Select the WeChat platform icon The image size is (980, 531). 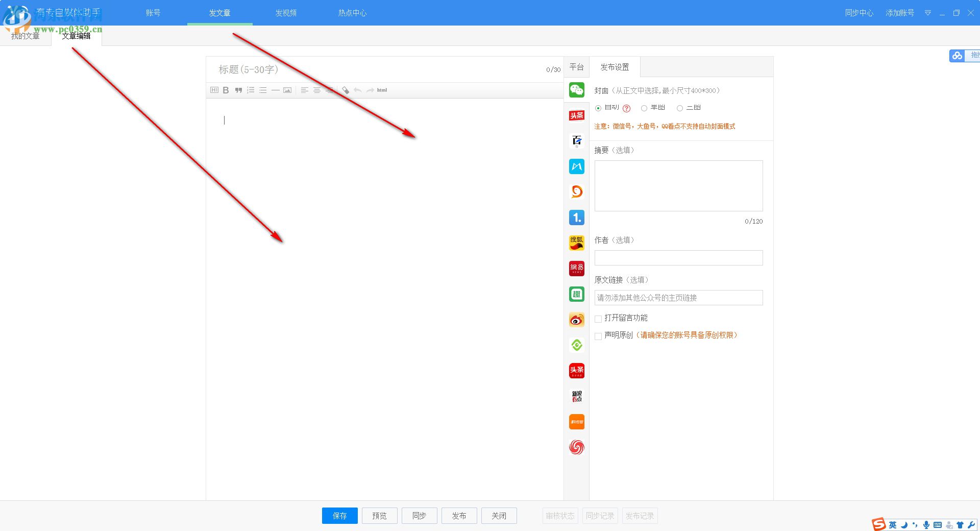pos(577,90)
